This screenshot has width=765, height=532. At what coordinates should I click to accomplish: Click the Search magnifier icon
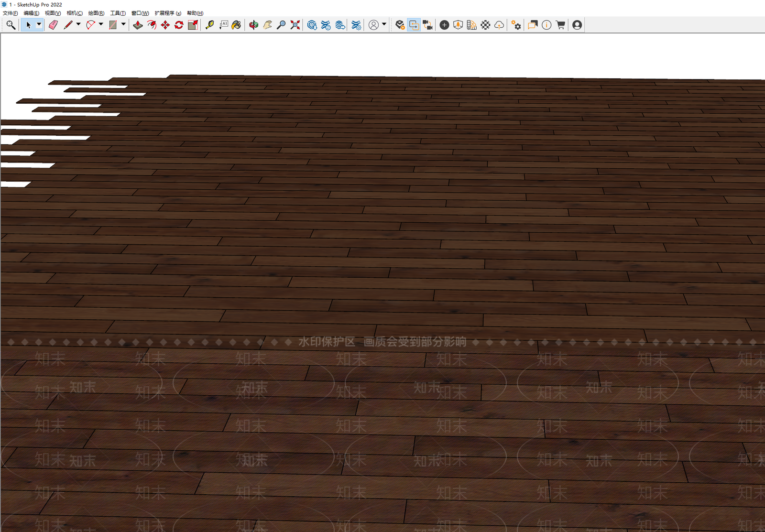pos(11,25)
